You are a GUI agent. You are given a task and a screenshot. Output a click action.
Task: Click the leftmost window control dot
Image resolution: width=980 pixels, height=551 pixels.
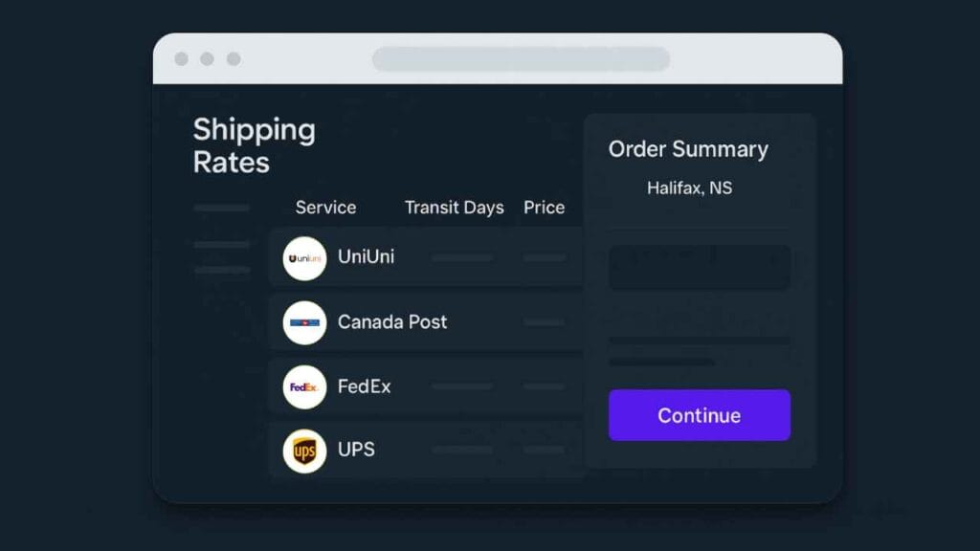coord(181,59)
